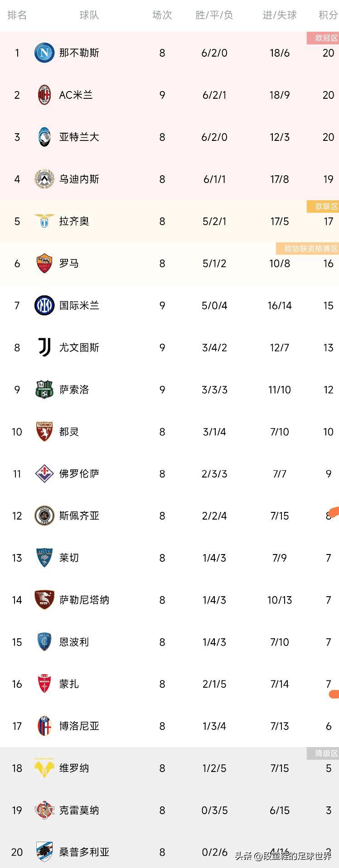The height and width of the screenshot is (868, 339).
Task: Click the 排名 column header
Action: [x=17, y=15]
